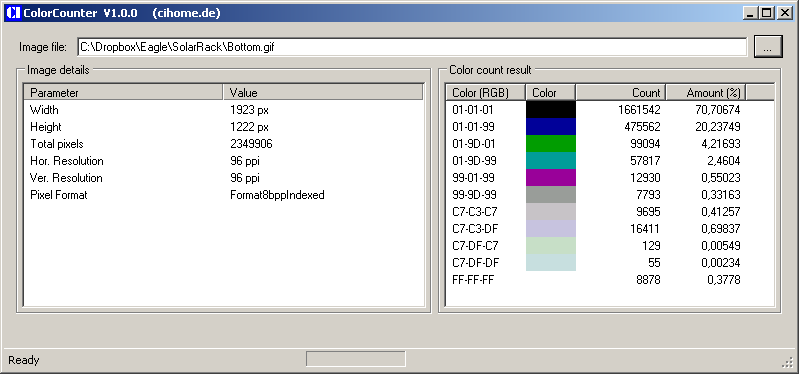Select the 'Height' parameter row
Screen dimensions: 799x374
pos(223,127)
